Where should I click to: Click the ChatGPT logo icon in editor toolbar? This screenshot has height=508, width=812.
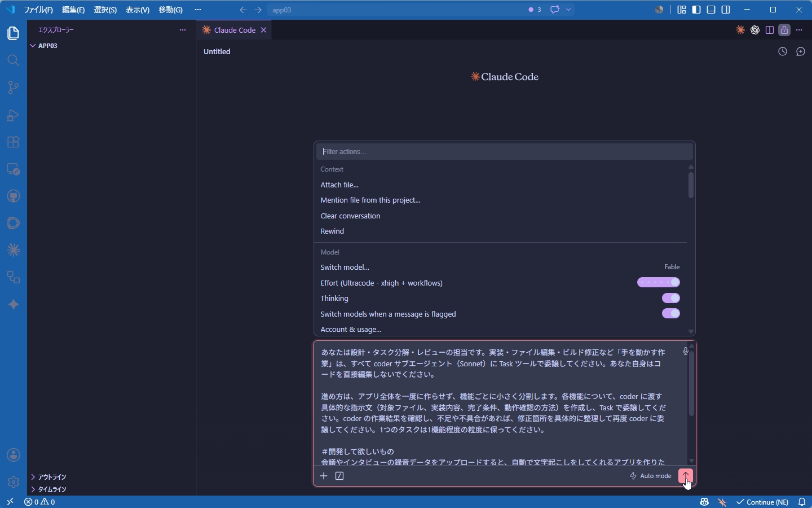755,30
